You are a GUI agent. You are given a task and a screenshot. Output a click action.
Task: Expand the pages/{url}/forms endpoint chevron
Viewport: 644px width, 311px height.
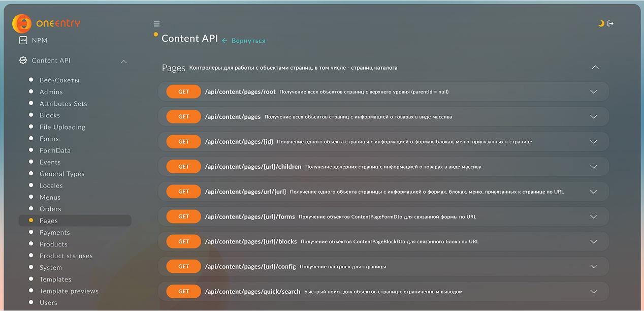click(593, 216)
